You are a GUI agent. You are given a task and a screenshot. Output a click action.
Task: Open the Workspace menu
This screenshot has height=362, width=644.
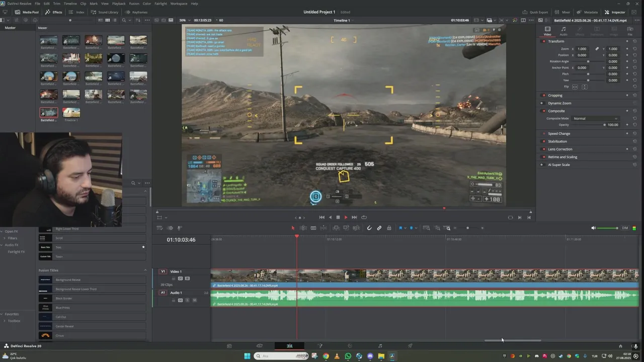pyautogui.click(x=179, y=4)
